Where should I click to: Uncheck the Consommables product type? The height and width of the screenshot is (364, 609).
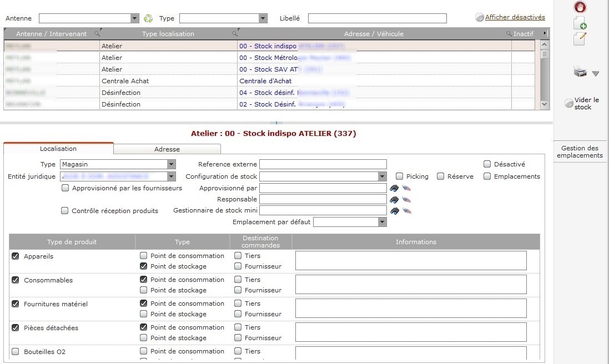point(16,280)
